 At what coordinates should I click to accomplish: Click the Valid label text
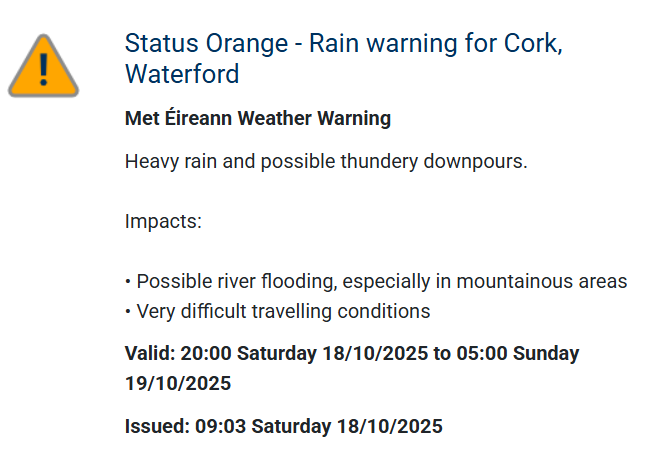click(150, 353)
